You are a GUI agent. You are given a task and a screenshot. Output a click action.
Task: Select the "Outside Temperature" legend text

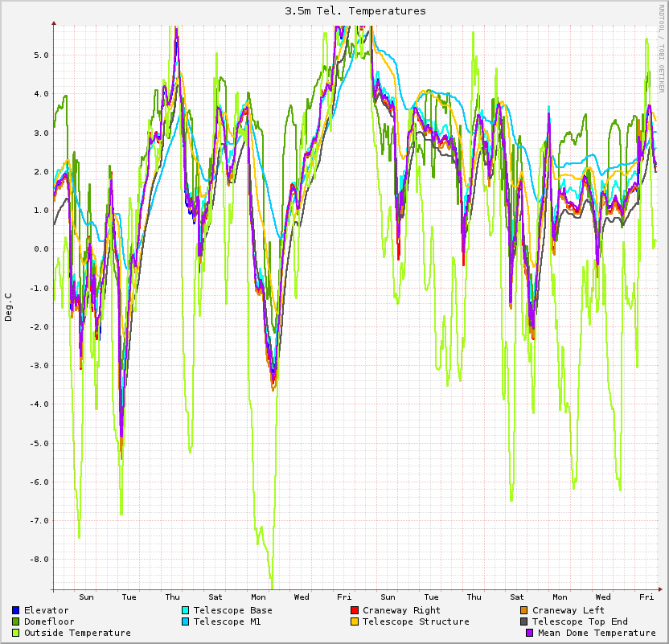click(x=77, y=633)
